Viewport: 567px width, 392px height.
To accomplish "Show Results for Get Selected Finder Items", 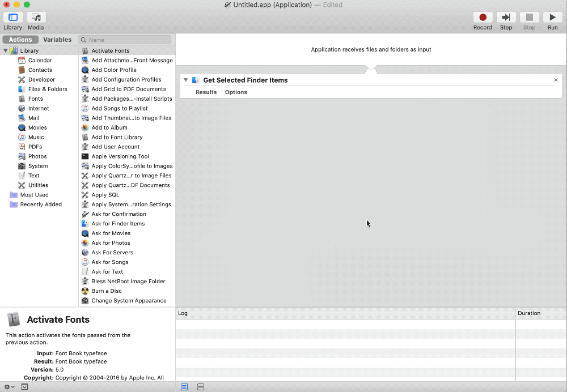I will [x=206, y=92].
